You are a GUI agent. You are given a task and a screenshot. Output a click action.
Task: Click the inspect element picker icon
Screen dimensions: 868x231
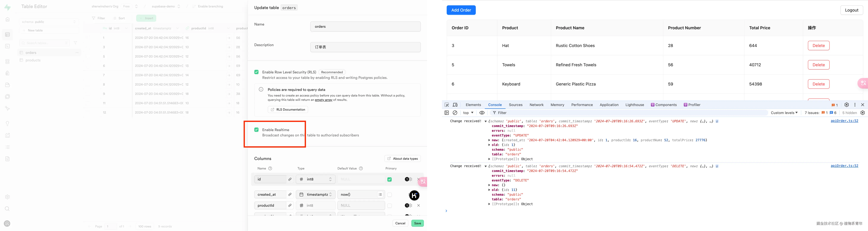tap(447, 105)
